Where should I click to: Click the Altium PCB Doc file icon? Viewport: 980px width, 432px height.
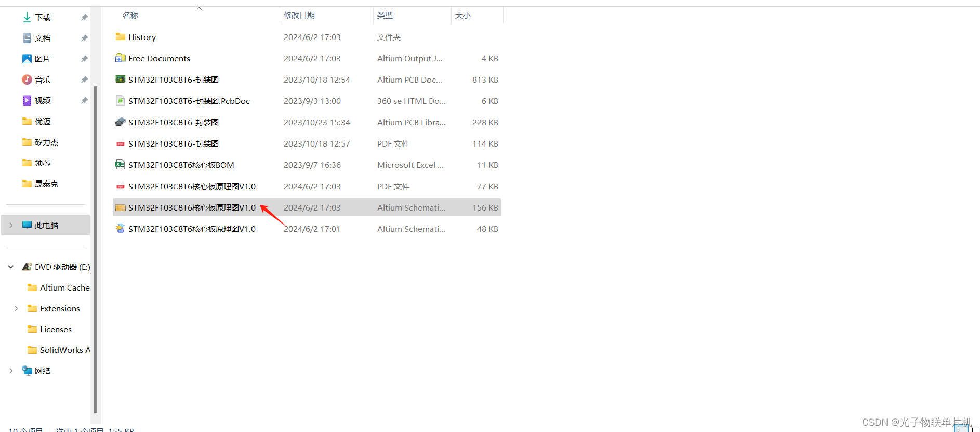point(121,80)
